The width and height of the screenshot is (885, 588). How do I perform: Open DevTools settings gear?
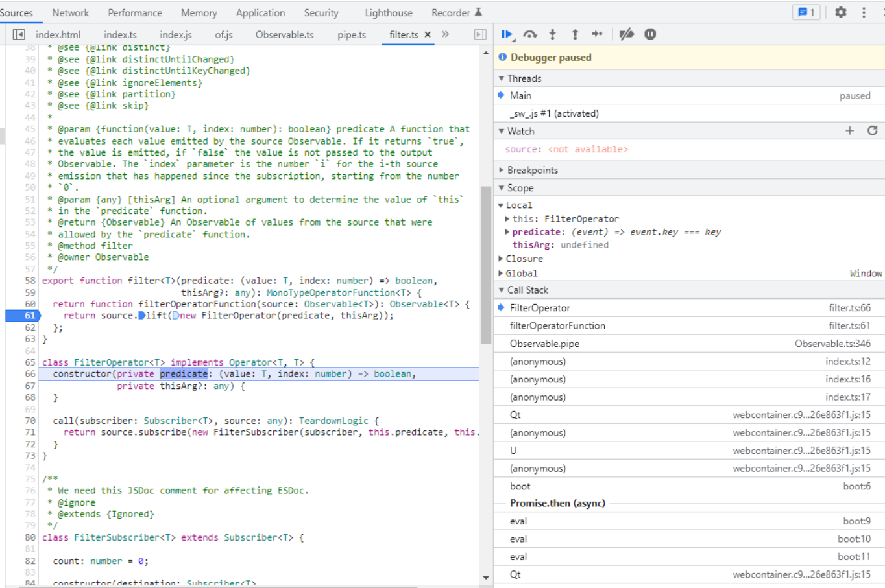click(x=841, y=12)
